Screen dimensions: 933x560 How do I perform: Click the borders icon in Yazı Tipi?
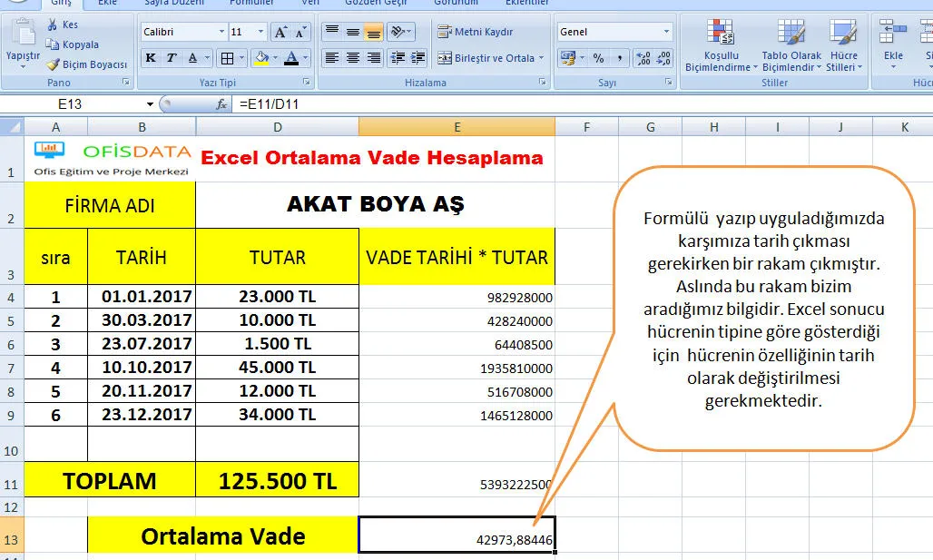(x=227, y=58)
